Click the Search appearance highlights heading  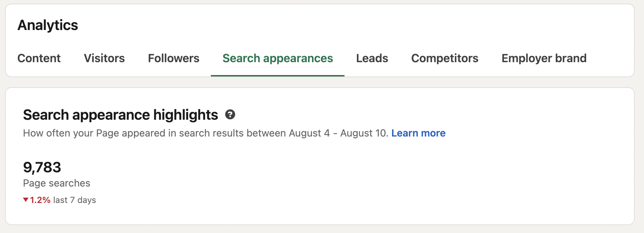coord(120,115)
